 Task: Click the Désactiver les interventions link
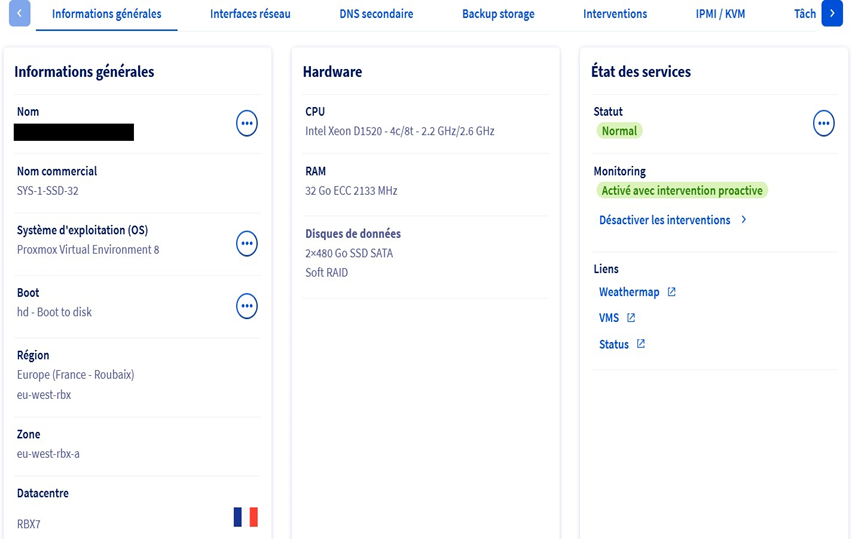pyautogui.click(x=664, y=220)
